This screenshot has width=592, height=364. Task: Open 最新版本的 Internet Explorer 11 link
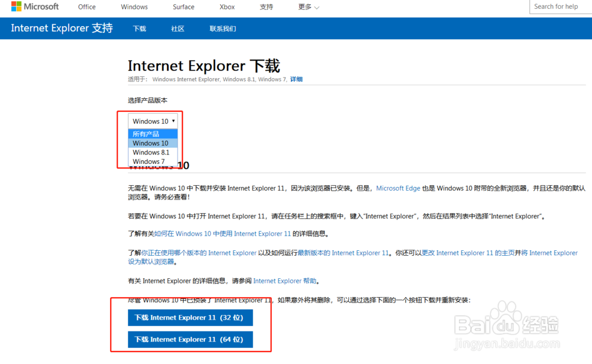point(343,253)
